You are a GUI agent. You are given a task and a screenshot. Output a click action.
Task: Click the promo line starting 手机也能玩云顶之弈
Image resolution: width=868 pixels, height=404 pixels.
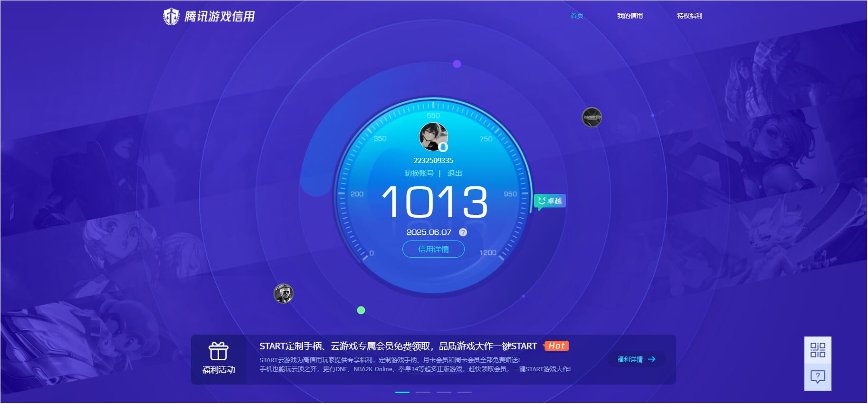pos(415,369)
